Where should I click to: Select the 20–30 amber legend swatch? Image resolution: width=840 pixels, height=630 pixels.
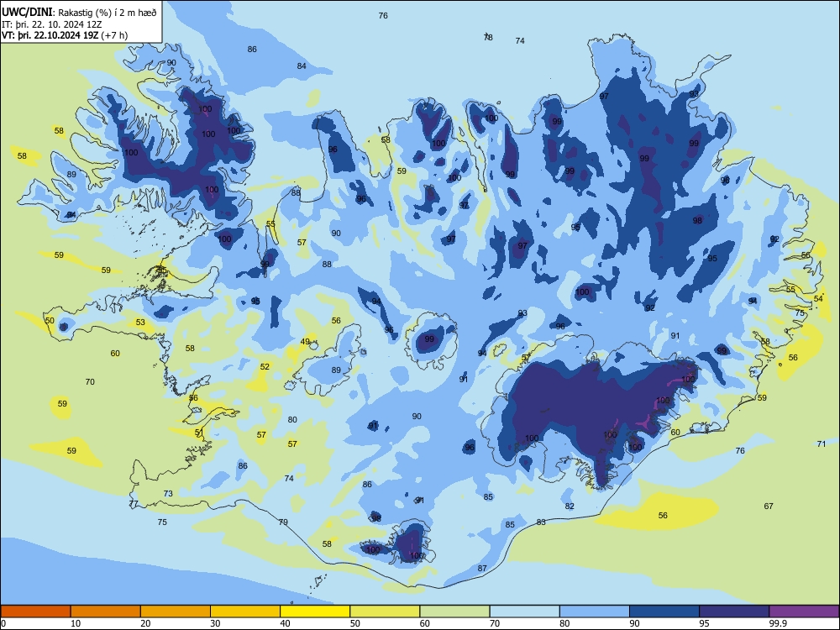click(176, 612)
